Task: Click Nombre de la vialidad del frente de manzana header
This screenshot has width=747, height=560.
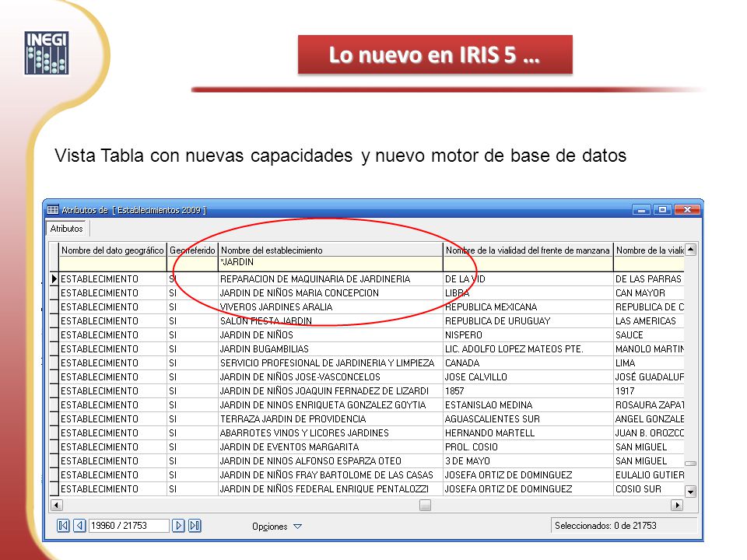Action: tap(528, 250)
